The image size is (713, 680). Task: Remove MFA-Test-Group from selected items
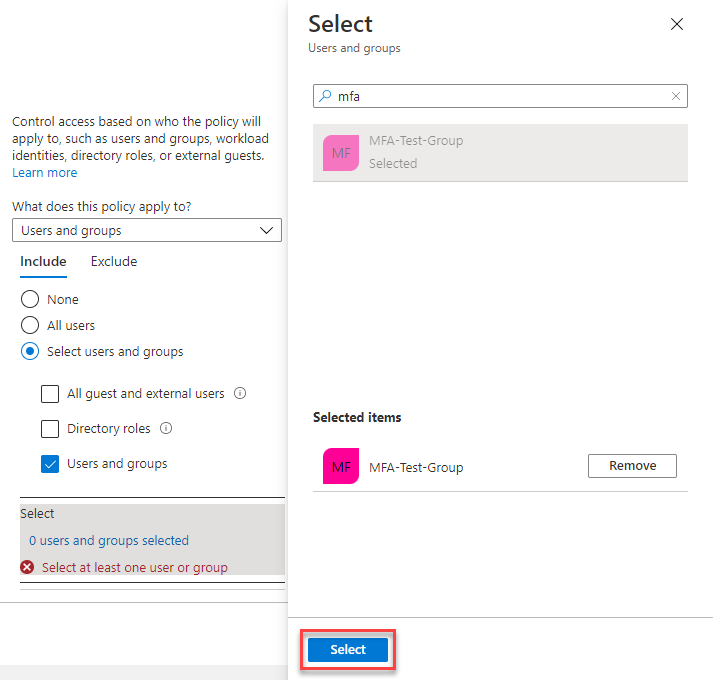(632, 466)
